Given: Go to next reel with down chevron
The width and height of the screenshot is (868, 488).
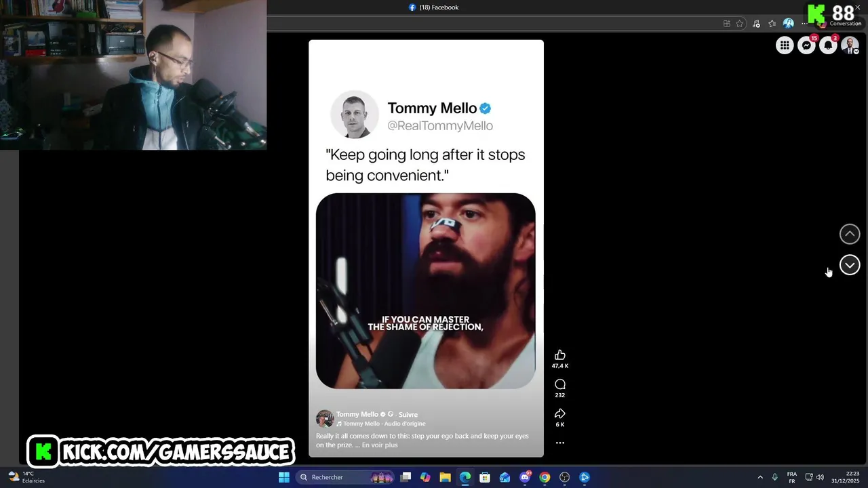Looking at the screenshot, I should tap(850, 265).
